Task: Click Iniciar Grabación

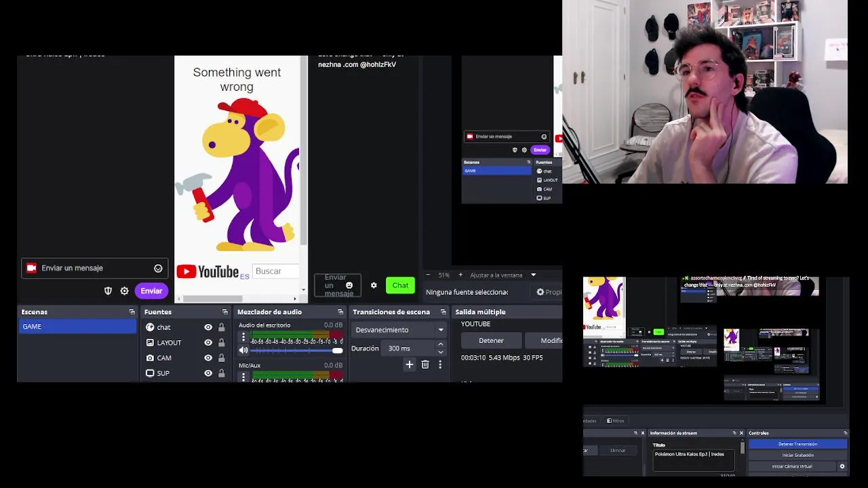Action: (797, 455)
